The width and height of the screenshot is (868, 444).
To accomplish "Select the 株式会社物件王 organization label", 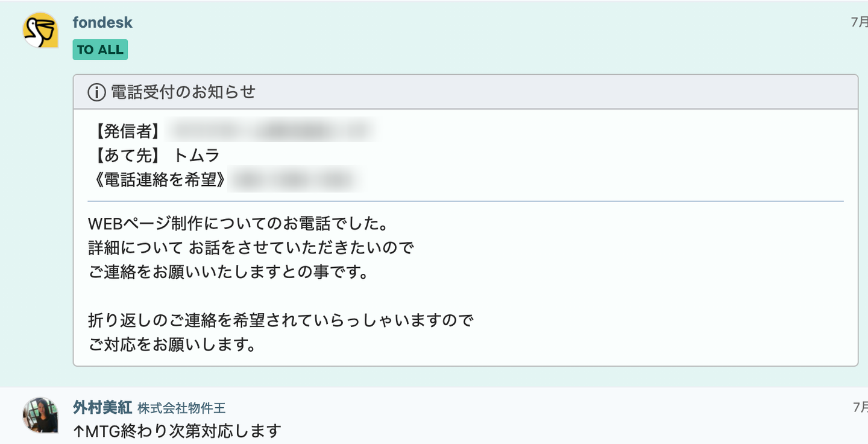I will pos(181,408).
